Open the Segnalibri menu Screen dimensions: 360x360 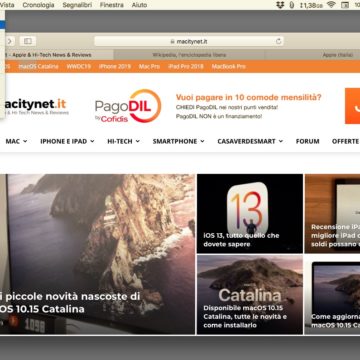77,5
